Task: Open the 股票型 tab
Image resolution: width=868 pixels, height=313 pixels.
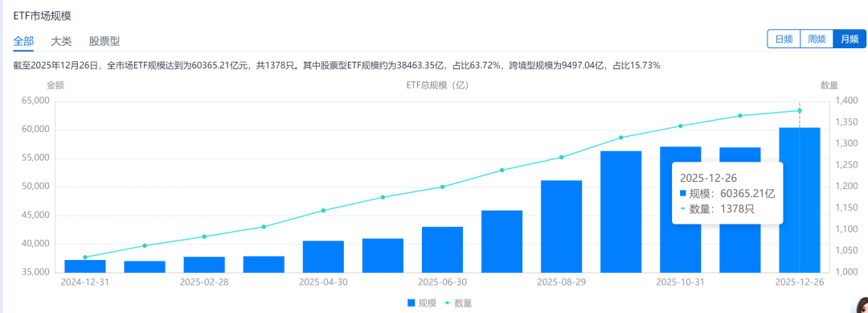Action: click(x=104, y=41)
